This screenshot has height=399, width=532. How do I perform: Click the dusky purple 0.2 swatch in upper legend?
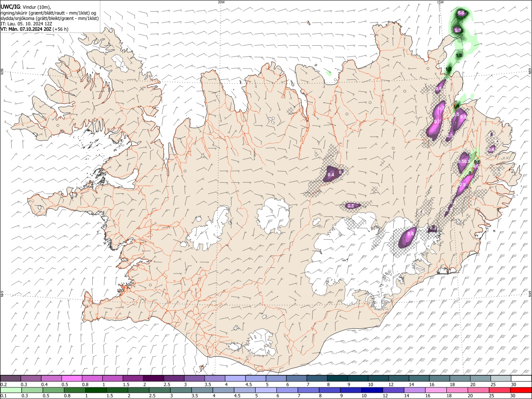click(x=11, y=378)
